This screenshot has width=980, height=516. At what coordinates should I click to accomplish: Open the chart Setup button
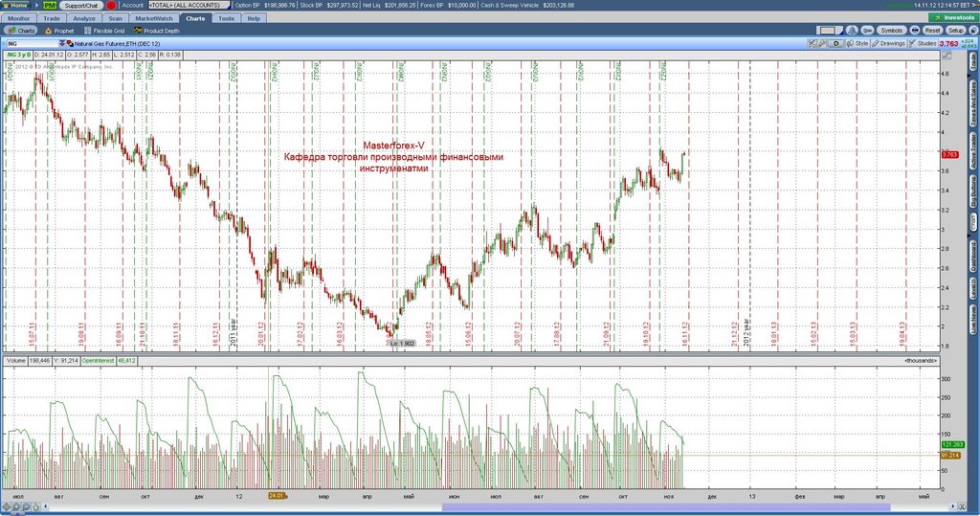tap(956, 30)
